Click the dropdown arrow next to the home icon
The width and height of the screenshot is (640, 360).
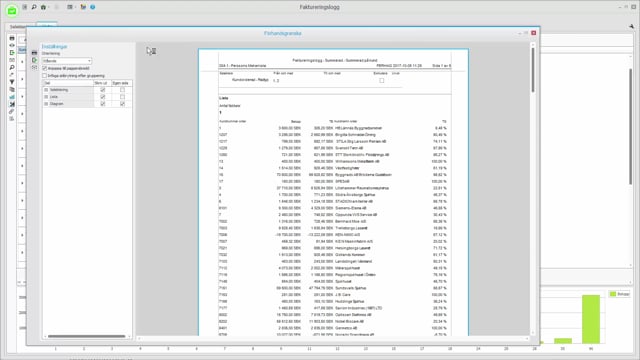(x=49, y=7)
